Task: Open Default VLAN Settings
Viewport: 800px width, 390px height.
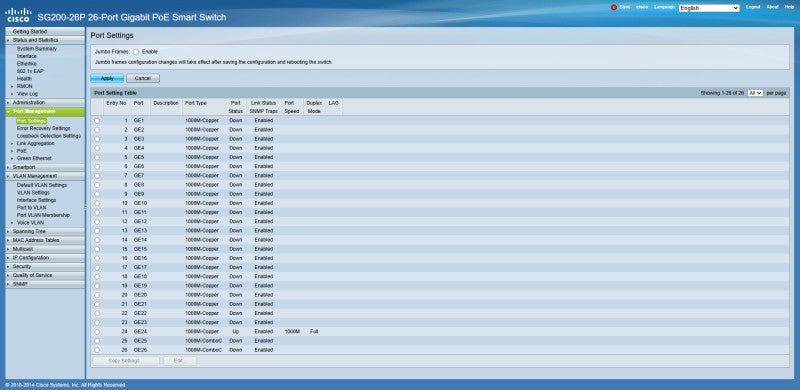Action: tap(42, 185)
